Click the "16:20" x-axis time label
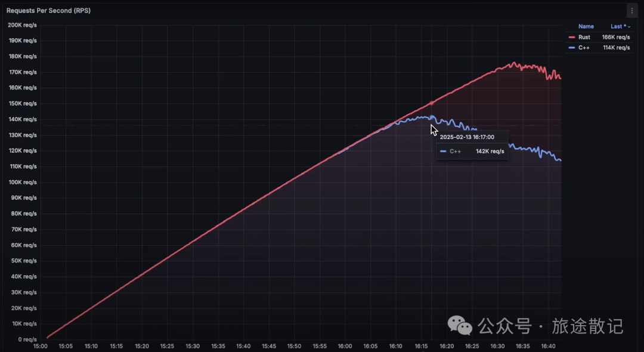 click(447, 346)
